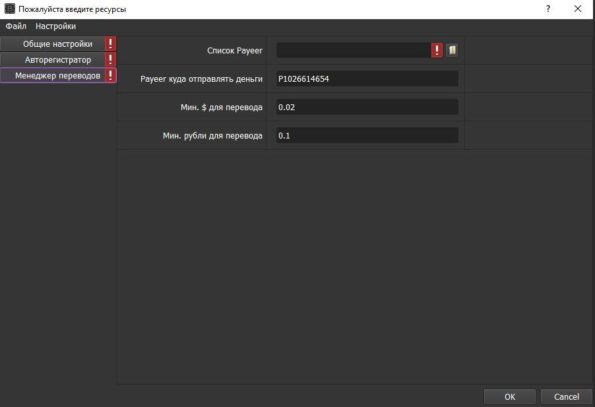Click the file browse icon beside Список Payeer

coord(452,50)
